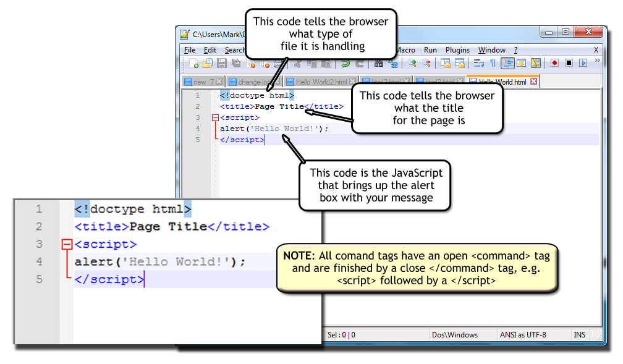Screen dimensions: 623x364
Task: Copy the selection with the Copy toolbar icon
Action: coord(312,63)
